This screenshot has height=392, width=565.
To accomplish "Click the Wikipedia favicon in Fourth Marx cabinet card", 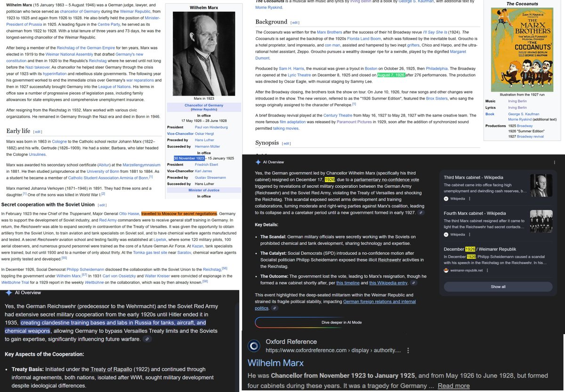I will pyautogui.click(x=446, y=234).
